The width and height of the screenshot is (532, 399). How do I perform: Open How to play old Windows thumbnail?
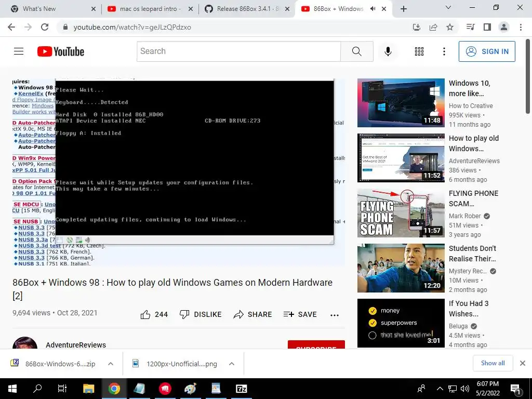pos(401,158)
